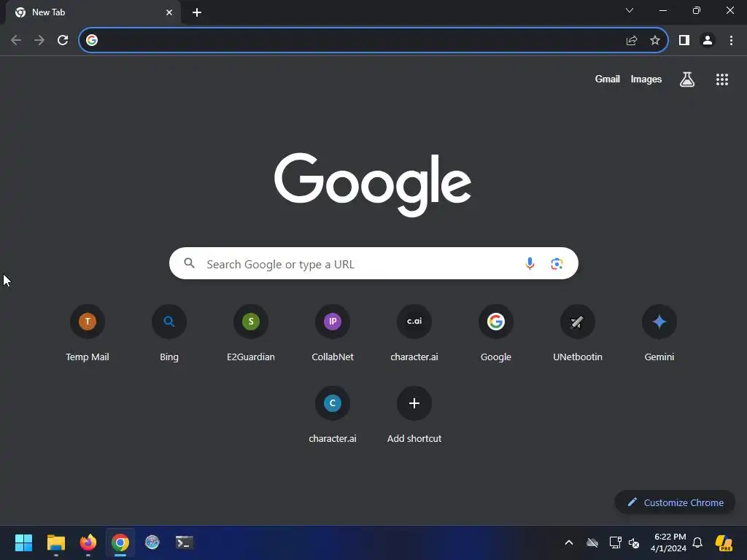Open File Explorer from the taskbar
This screenshot has height=560, width=747.
click(56, 542)
